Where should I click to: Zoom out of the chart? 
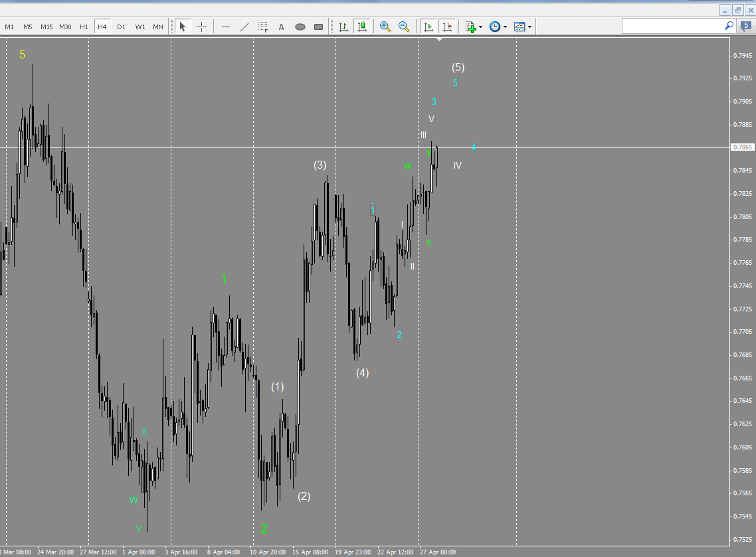click(x=404, y=27)
